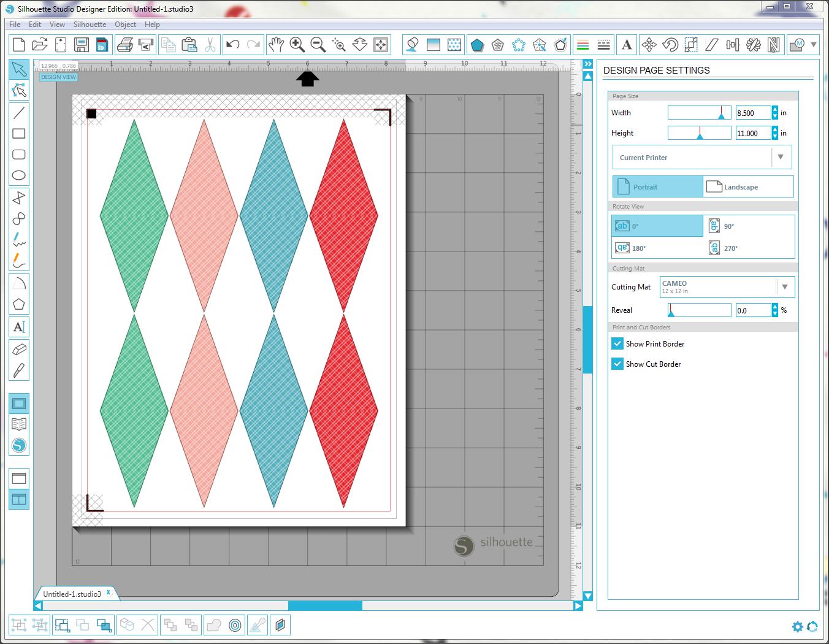This screenshot has width=829, height=644.
Task: Click the Offset icon in bottom toolbar
Action: 235,625
